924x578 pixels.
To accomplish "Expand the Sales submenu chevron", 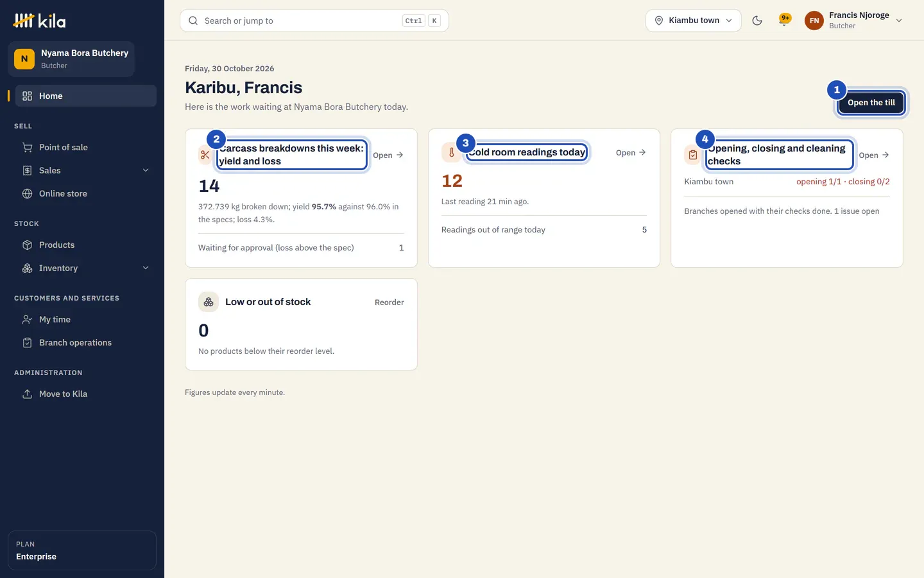I will (x=146, y=170).
